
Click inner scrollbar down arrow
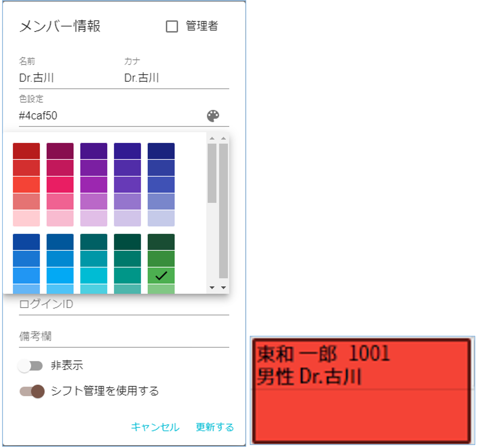pos(212,287)
